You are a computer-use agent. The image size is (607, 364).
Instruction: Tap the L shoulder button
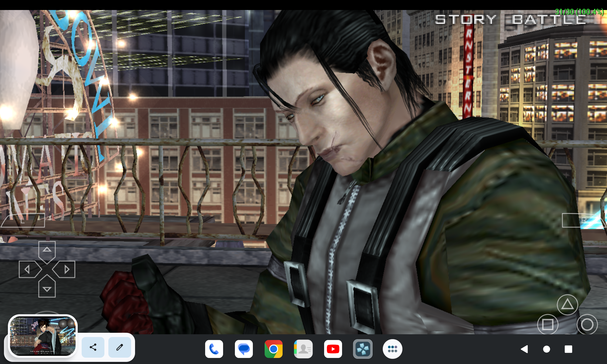coord(23,221)
